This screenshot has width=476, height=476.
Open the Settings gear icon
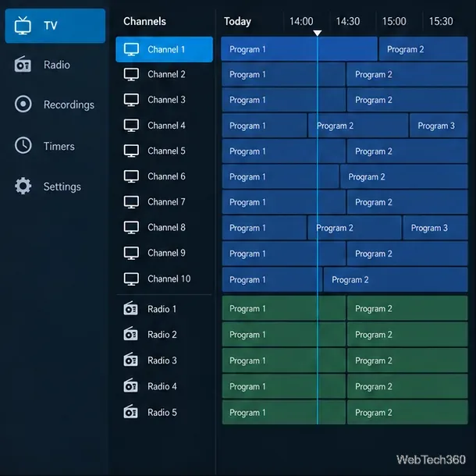pos(23,186)
